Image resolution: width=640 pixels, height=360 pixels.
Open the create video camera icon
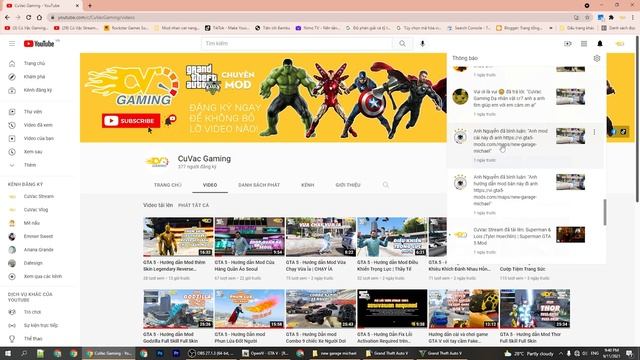568,43
